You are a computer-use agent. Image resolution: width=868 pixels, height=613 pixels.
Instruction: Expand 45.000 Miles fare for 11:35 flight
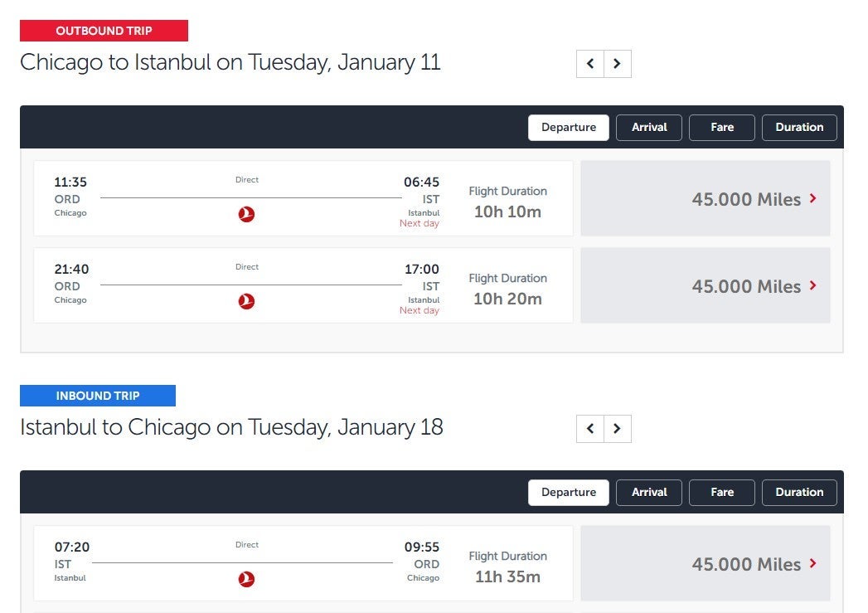pos(706,199)
